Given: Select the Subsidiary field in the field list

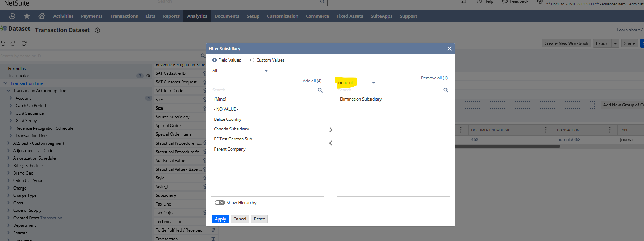Looking at the screenshot, I should pos(166,195).
